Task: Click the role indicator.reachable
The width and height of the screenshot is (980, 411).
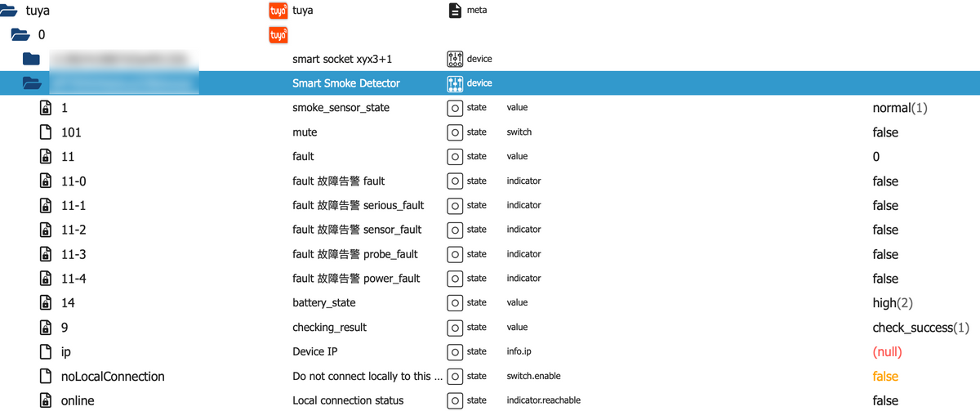Action: click(x=543, y=400)
